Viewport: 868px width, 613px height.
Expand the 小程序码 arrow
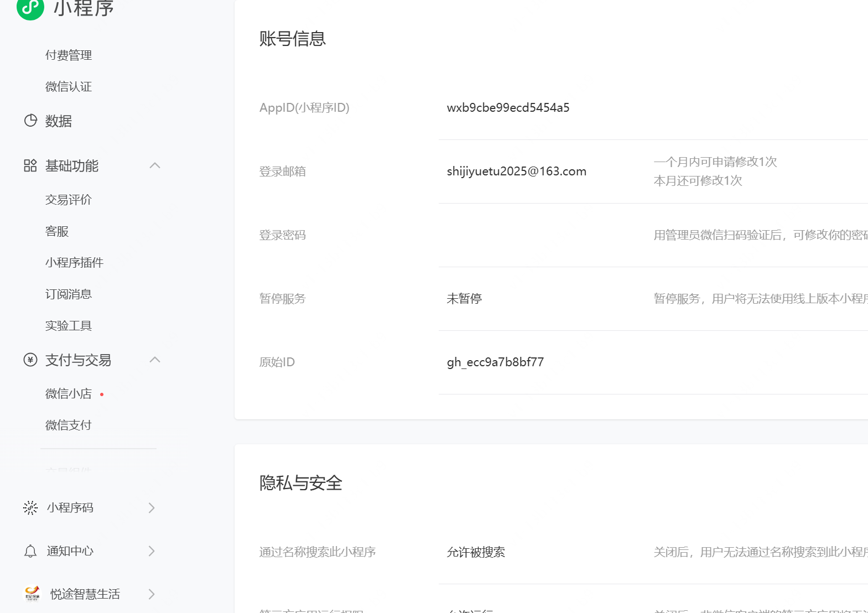point(152,507)
